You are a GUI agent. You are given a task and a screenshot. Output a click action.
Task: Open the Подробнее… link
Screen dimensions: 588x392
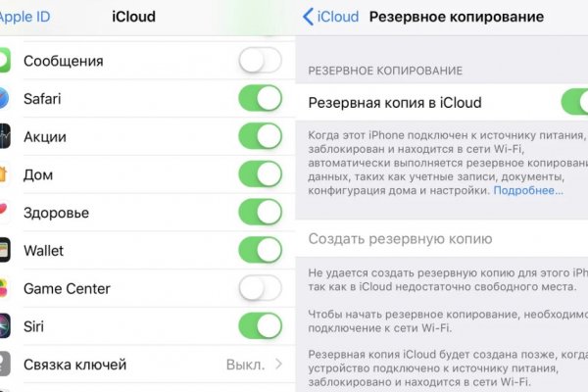528,190
